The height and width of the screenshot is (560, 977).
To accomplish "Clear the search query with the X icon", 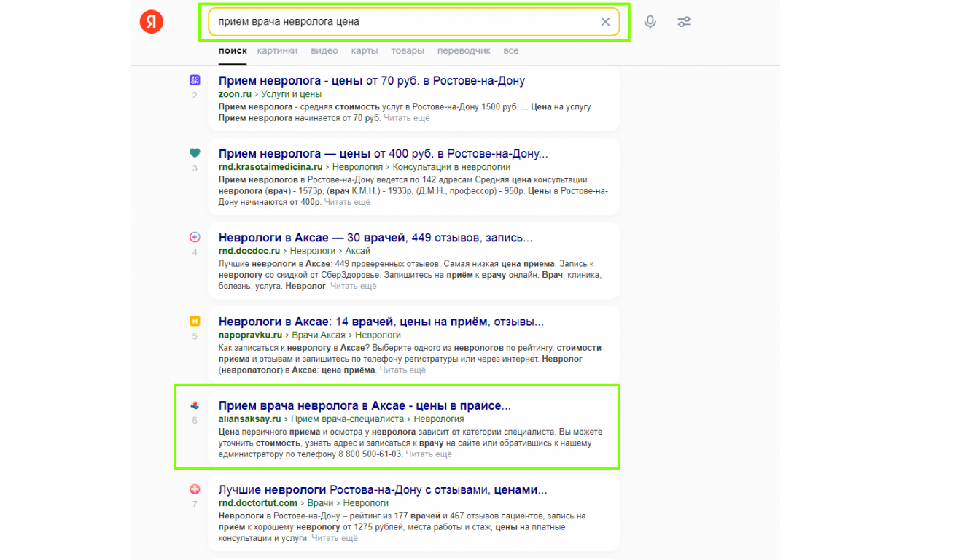I will point(605,22).
